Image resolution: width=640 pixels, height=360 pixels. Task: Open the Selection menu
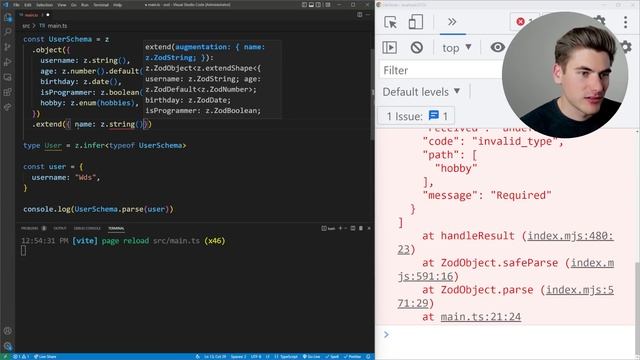pos(44,5)
